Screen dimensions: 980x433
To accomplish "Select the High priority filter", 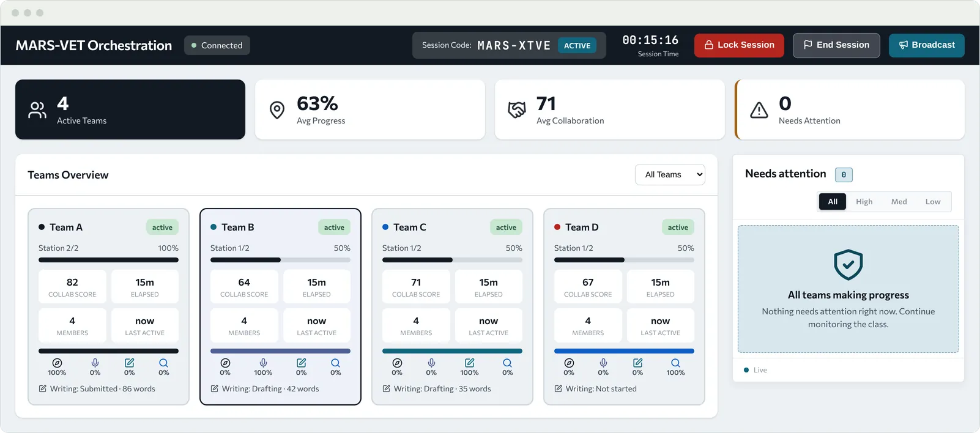I will (x=864, y=202).
